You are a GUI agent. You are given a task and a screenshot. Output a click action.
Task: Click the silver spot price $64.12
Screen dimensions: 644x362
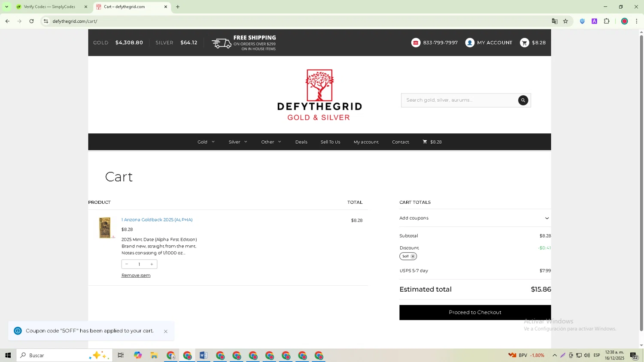189,42
